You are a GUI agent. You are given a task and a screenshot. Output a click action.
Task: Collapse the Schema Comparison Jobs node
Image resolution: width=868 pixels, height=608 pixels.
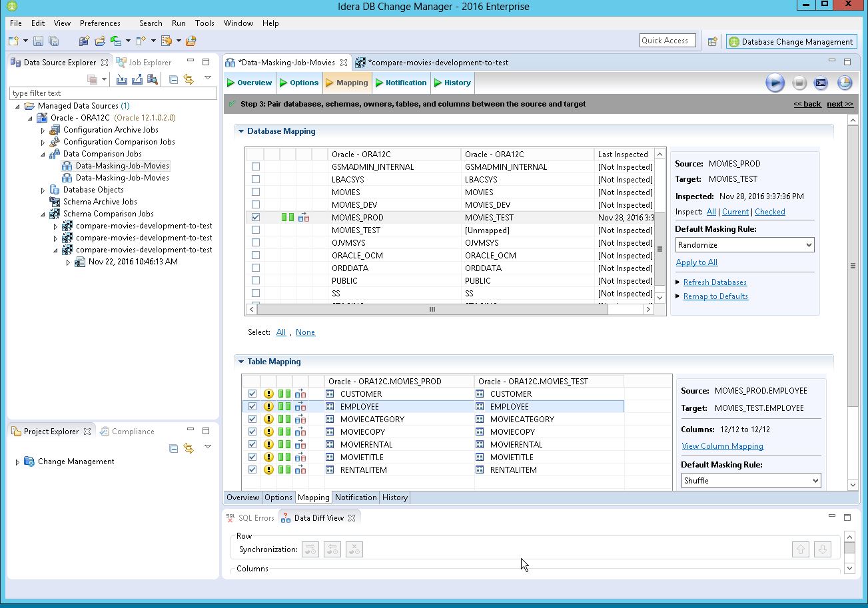43,214
